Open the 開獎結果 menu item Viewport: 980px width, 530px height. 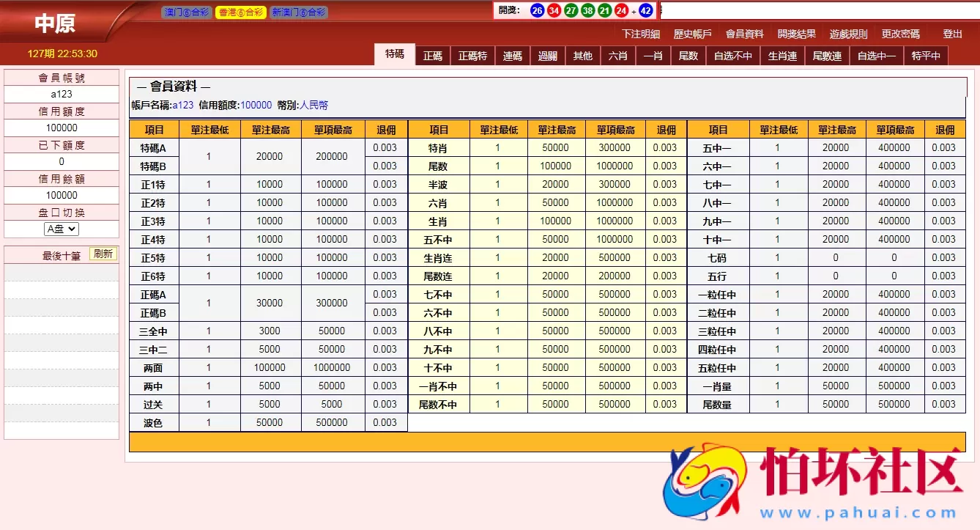coord(797,34)
